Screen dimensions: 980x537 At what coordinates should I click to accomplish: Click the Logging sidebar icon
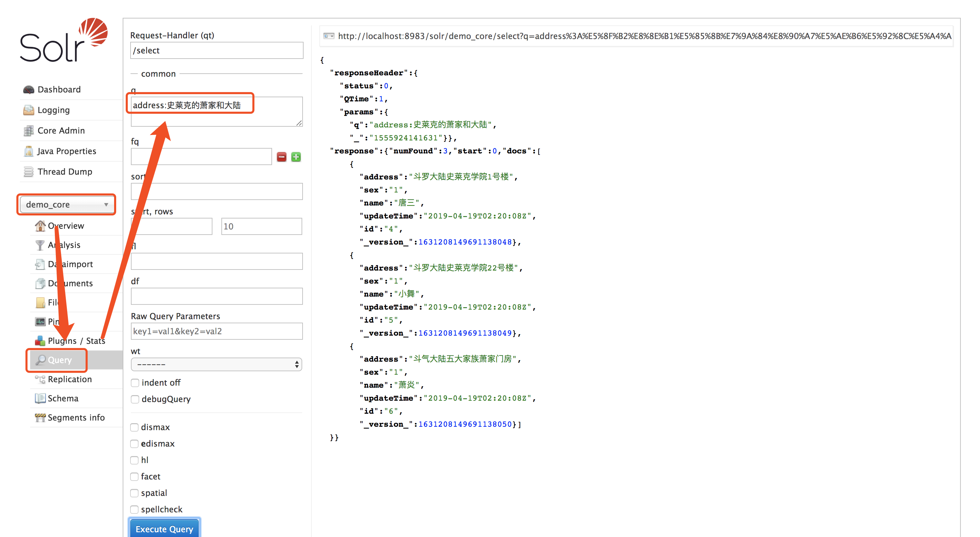(28, 110)
